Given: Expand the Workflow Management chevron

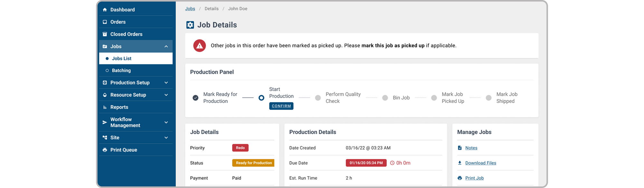Looking at the screenshot, I should click(166, 123).
